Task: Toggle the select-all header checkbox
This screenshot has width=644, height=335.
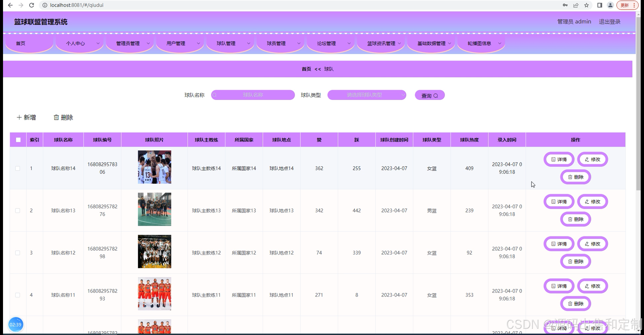Action: tap(18, 140)
